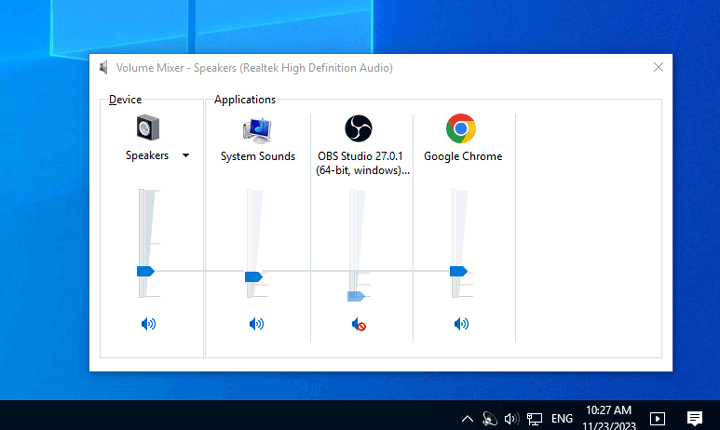
Task: Mute Google Chrome audio
Action: click(x=461, y=324)
